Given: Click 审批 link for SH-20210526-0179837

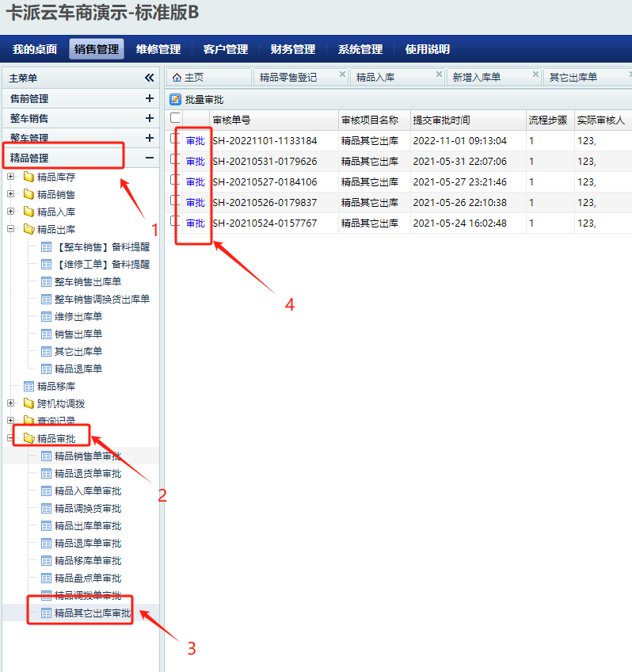Looking at the screenshot, I should (x=195, y=203).
